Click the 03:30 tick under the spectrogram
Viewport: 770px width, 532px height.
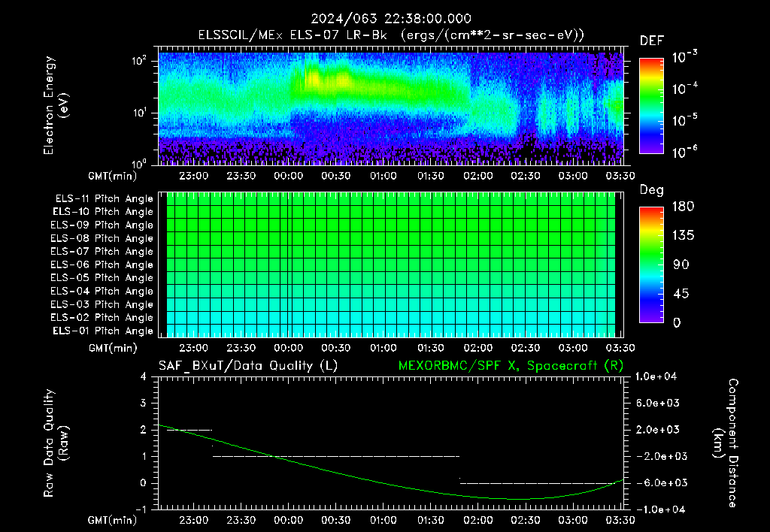tap(620, 176)
